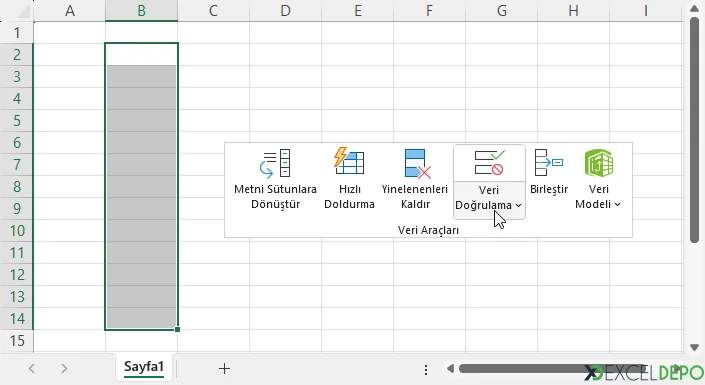Go to next sheet arrow

(64, 369)
